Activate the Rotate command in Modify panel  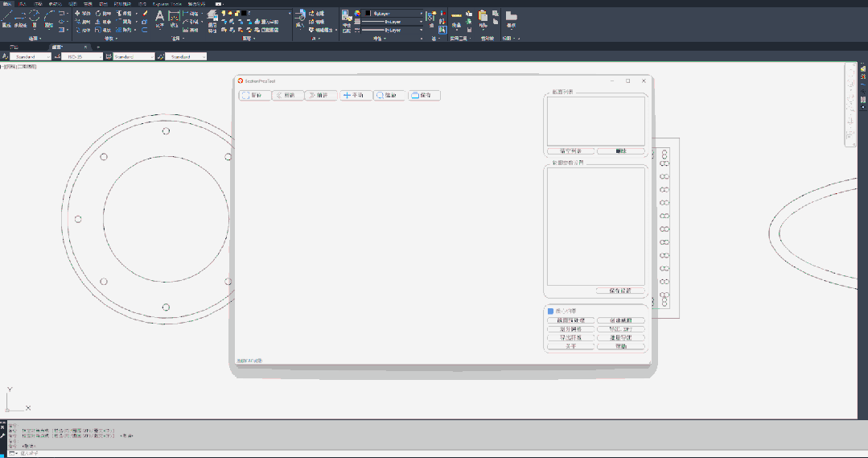(x=104, y=14)
